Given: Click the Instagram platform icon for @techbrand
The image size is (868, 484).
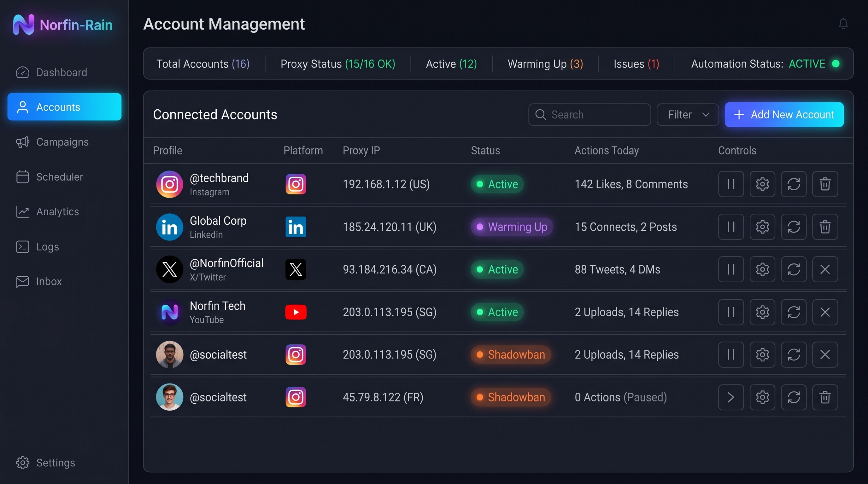Looking at the screenshot, I should tap(296, 184).
